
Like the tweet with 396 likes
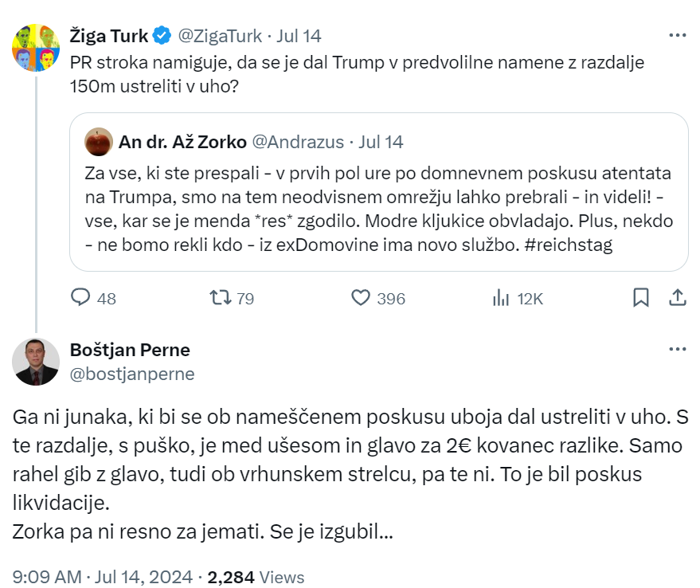tap(362, 298)
